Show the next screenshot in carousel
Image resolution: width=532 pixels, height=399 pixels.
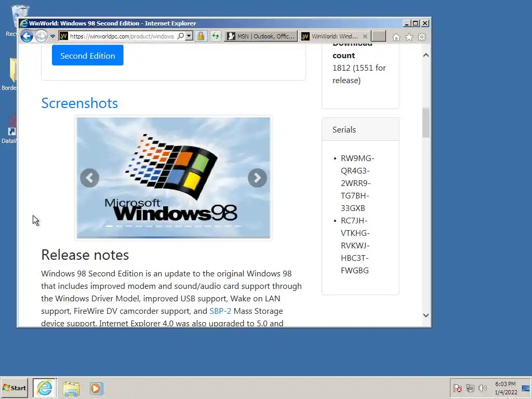tap(257, 178)
